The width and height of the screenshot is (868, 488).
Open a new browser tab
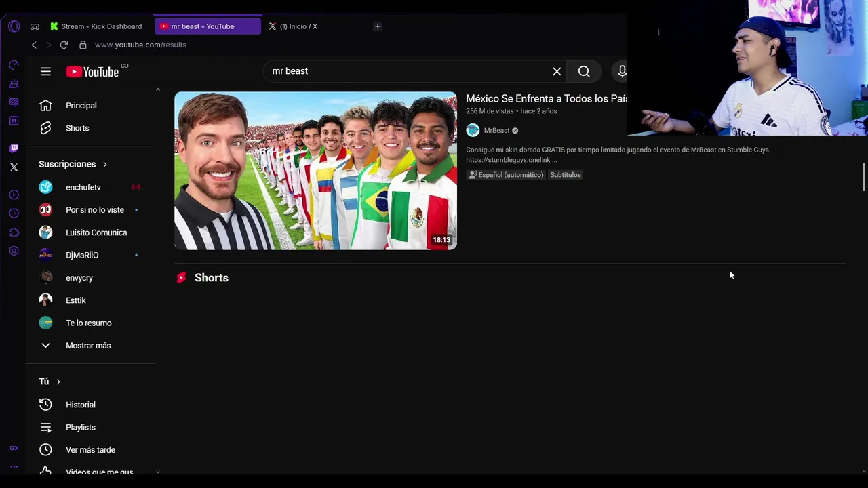tap(378, 26)
